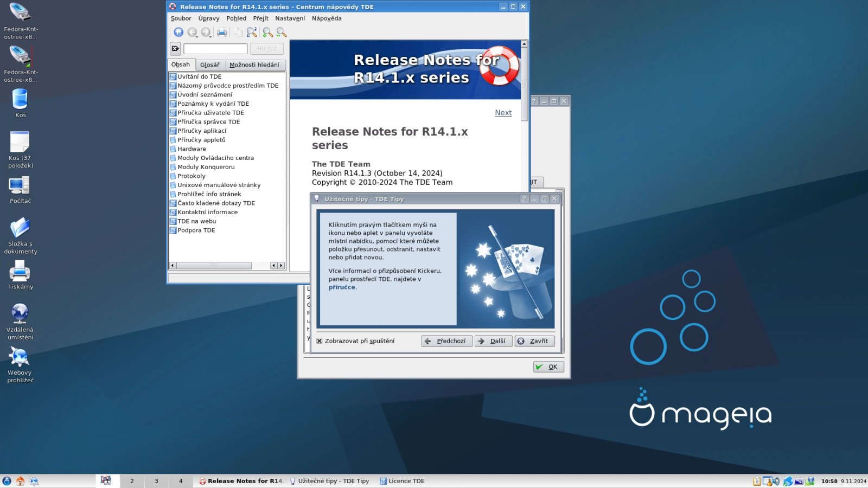The image size is (868, 488).
Task: Click the display settings tray icon
Action: click(799, 481)
